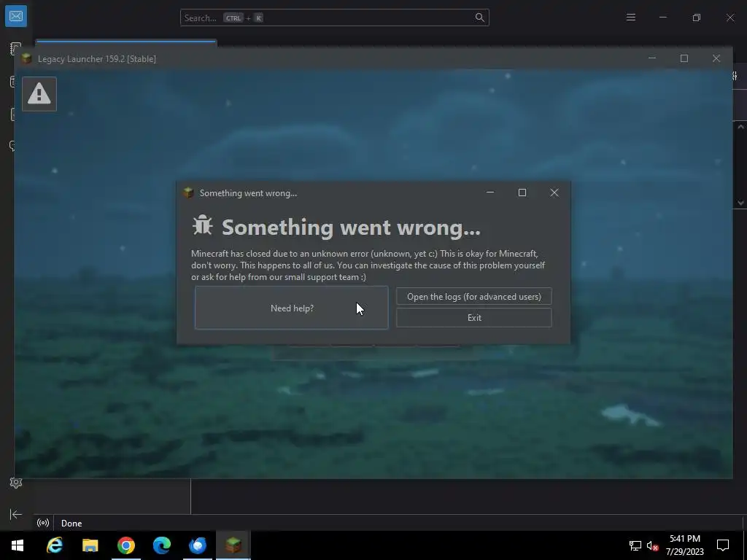Close the Legacy Launcher window

(716, 58)
